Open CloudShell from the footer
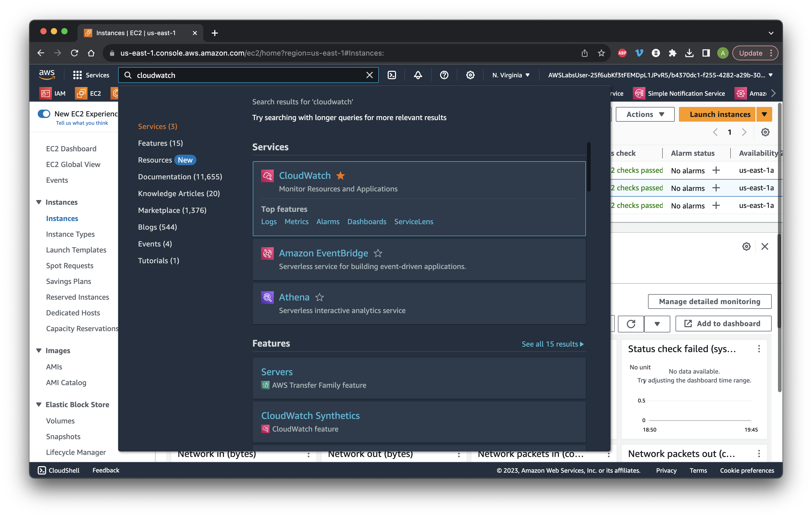The height and width of the screenshot is (517, 812). click(x=59, y=470)
